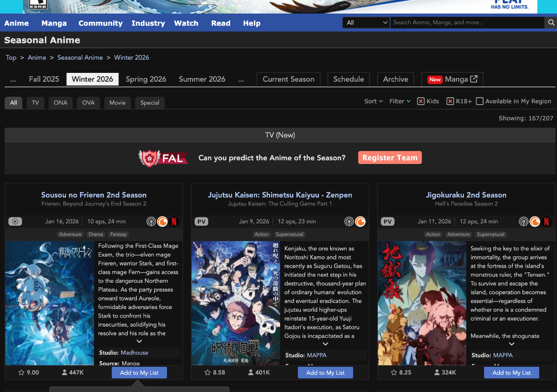
Task: Show earlier seasons via left ellipsis
Action: (13, 79)
